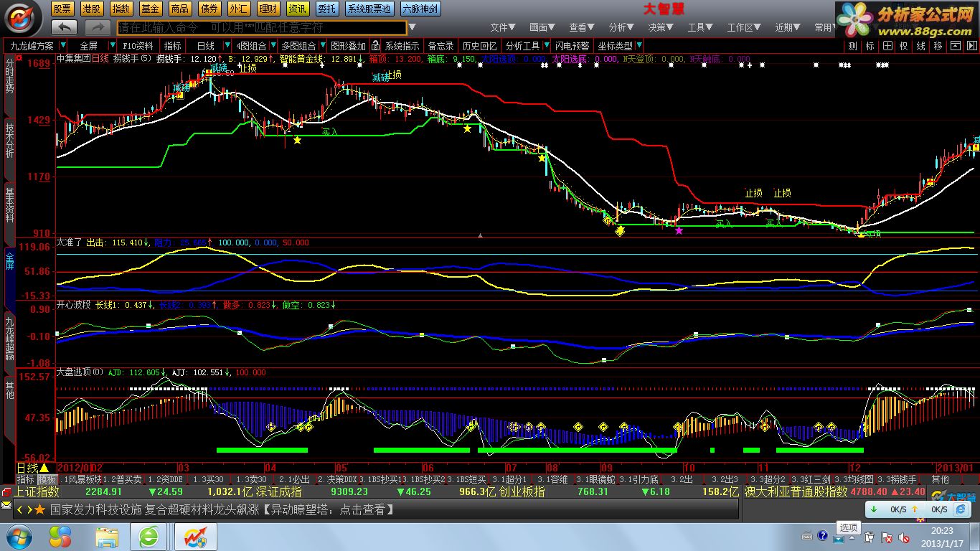
Task: Click the 基金 category button
Action: coord(151,9)
